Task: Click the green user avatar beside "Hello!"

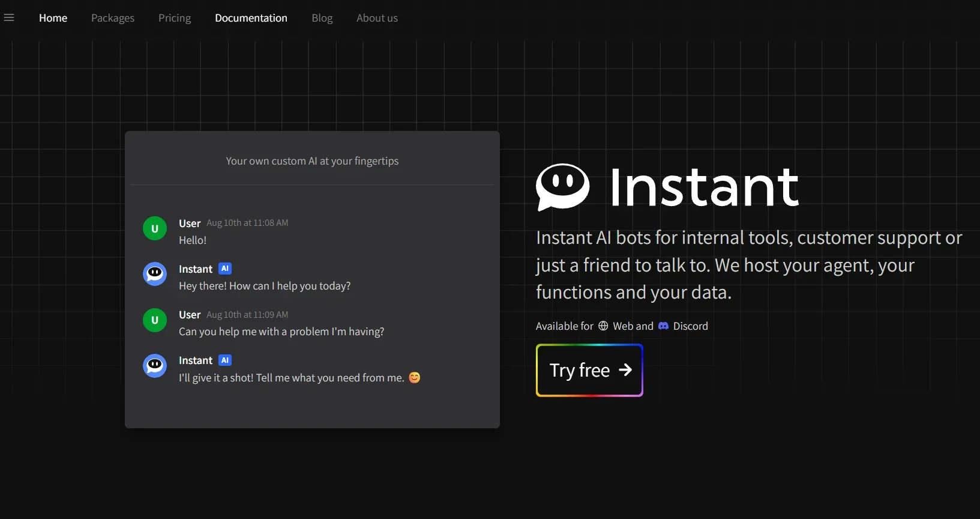Action: click(155, 229)
